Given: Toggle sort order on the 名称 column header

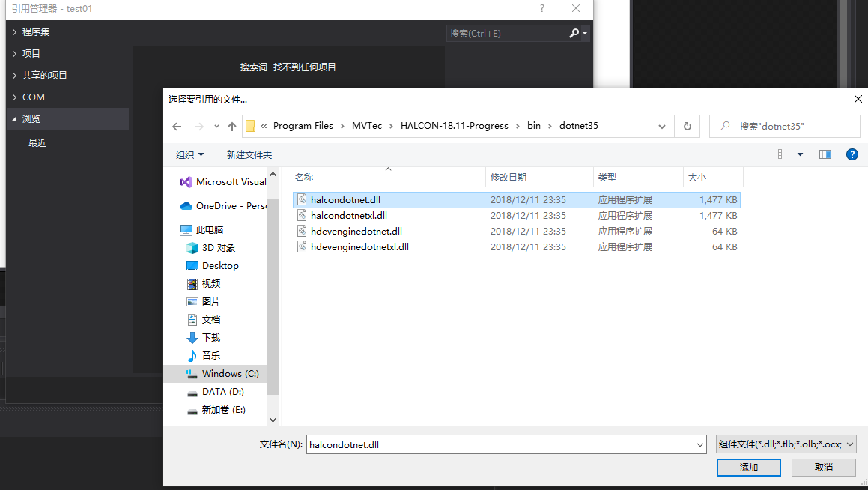Looking at the screenshot, I should pos(303,177).
